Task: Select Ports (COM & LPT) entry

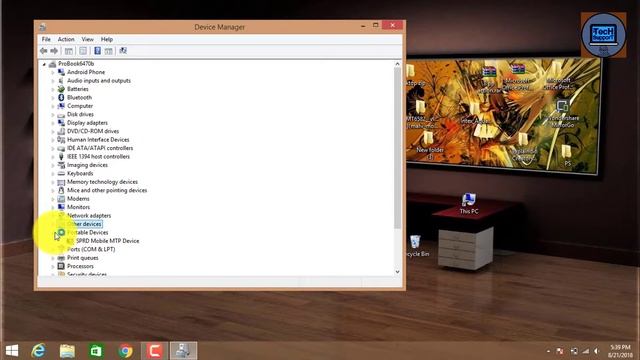Action: click(91, 249)
